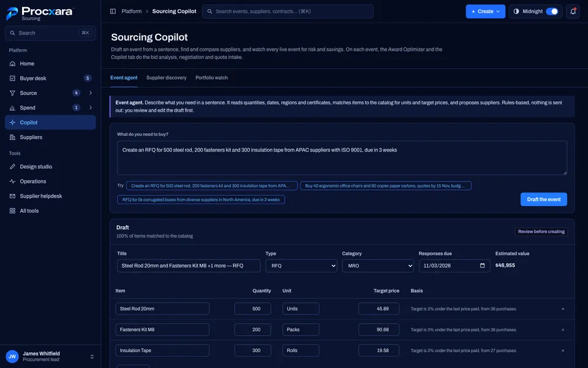
Task: Remove the Insulation Tape row
Action: (563, 350)
